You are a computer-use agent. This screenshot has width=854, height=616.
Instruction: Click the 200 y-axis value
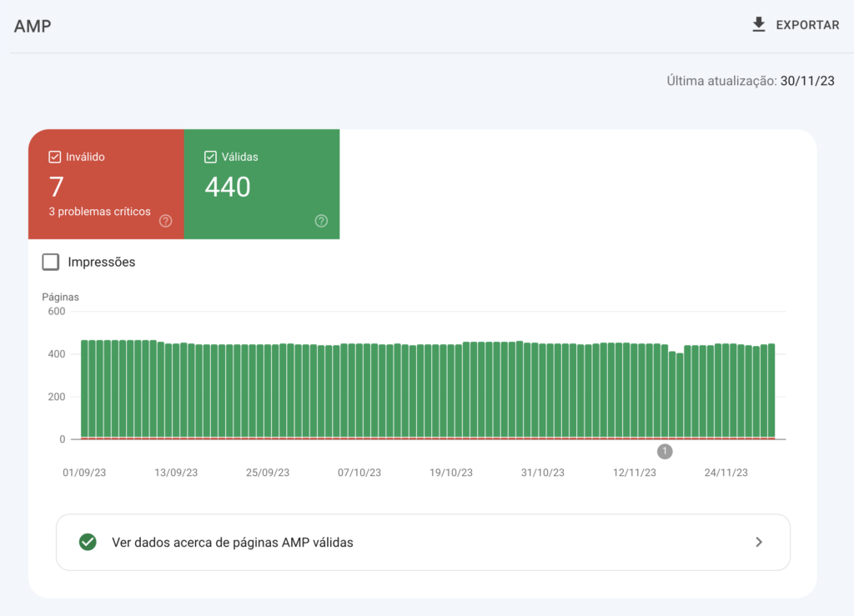57,397
